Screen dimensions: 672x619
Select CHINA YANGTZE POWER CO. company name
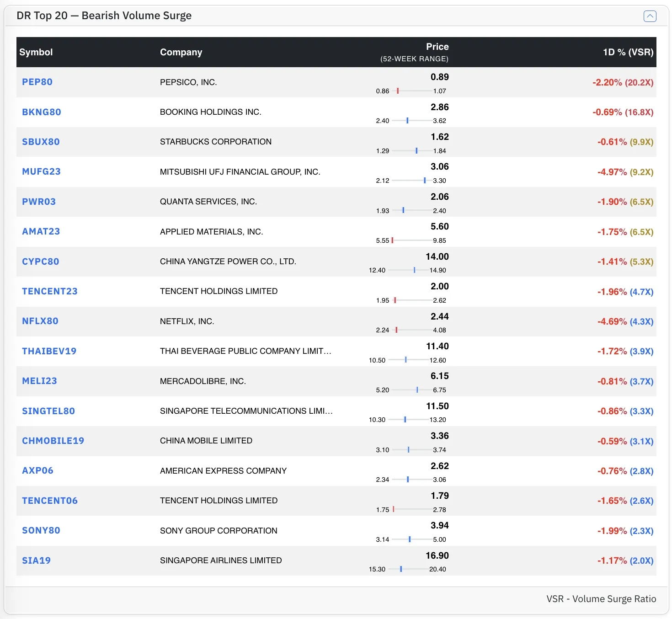coord(228,261)
